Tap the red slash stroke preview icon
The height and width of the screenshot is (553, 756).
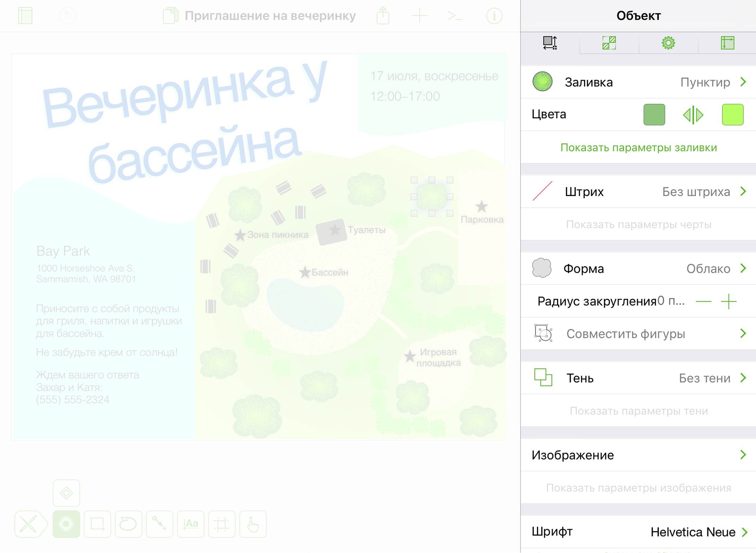[542, 191]
